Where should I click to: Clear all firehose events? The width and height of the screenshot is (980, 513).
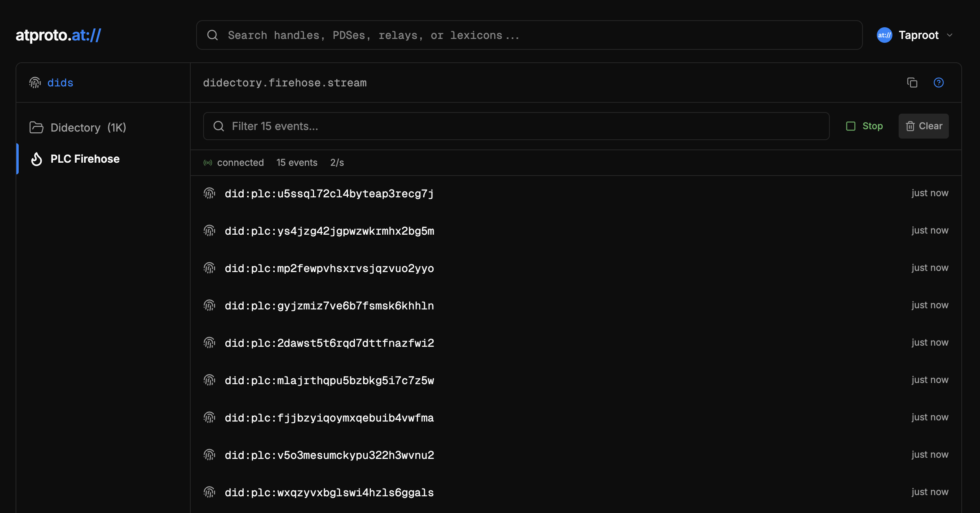[x=923, y=126]
